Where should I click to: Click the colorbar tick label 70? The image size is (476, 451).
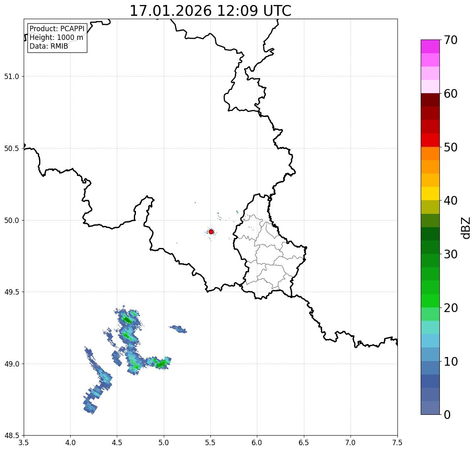[450, 40]
